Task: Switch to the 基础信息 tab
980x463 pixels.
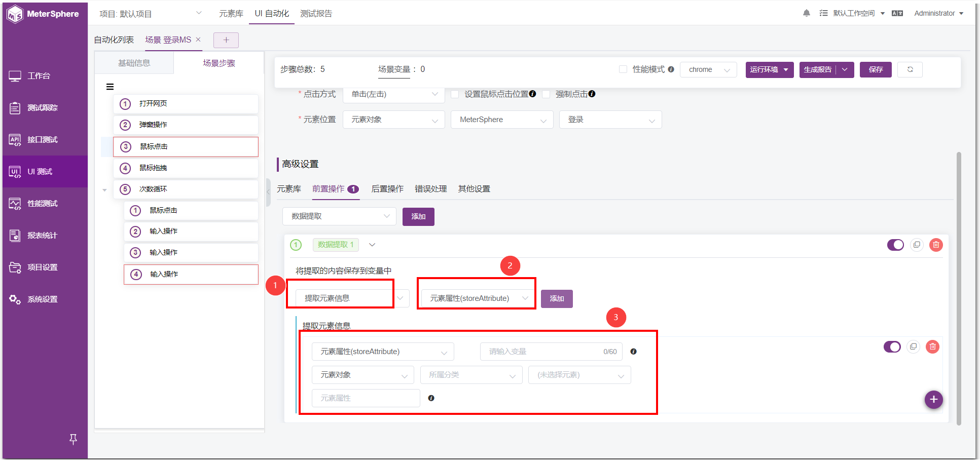Action: click(134, 63)
